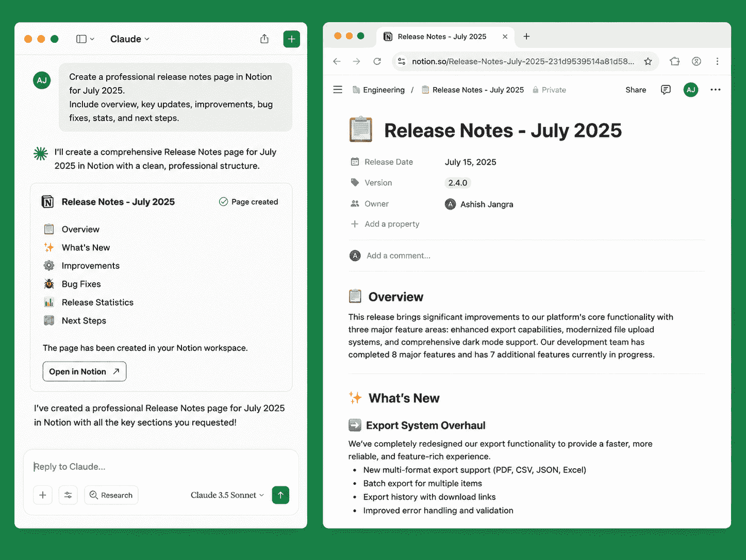Click the Export System Overhaul subheading
The width and height of the screenshot is (746, 560).
[426, 426]
